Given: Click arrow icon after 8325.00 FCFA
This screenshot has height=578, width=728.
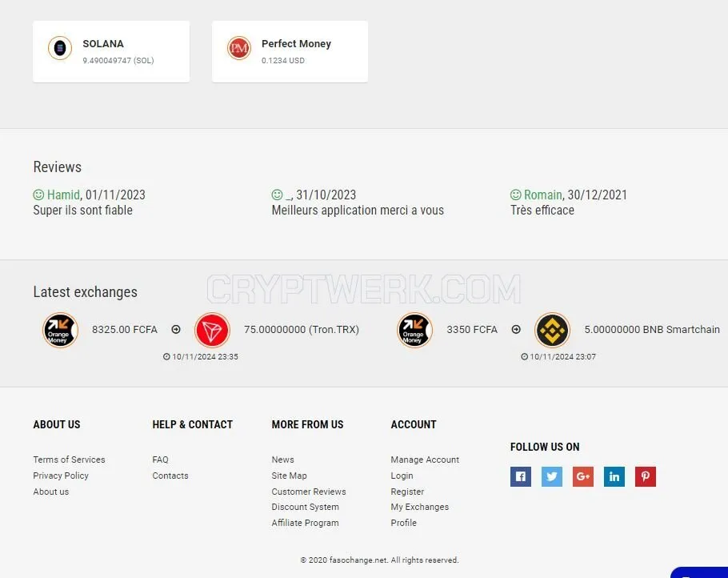Looking at the screenshot, I should pos(176,329).
